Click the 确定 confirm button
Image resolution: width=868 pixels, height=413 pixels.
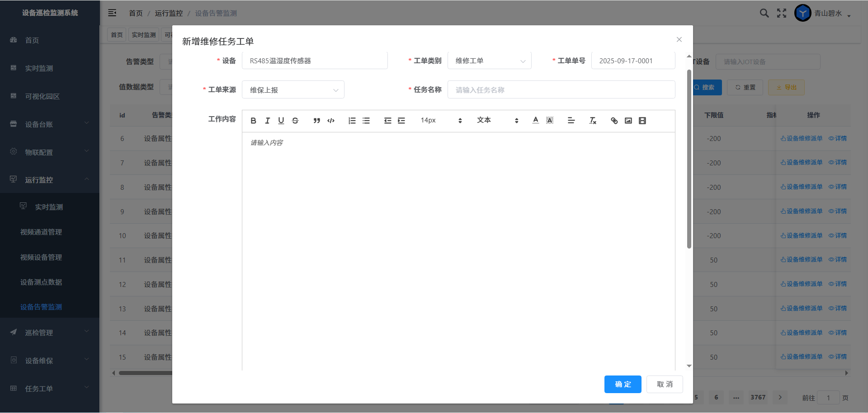pos(623,384)
